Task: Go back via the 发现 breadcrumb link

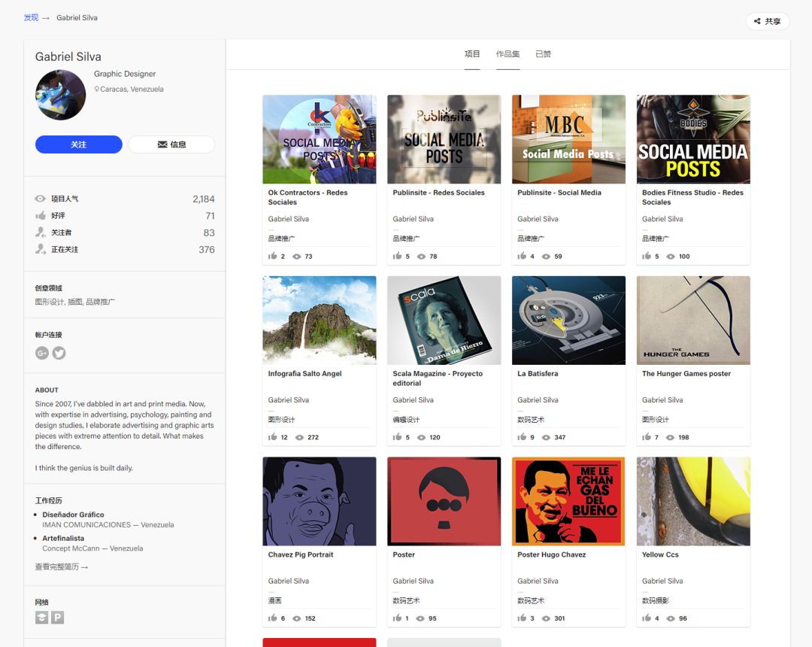Action: [31, 17]
